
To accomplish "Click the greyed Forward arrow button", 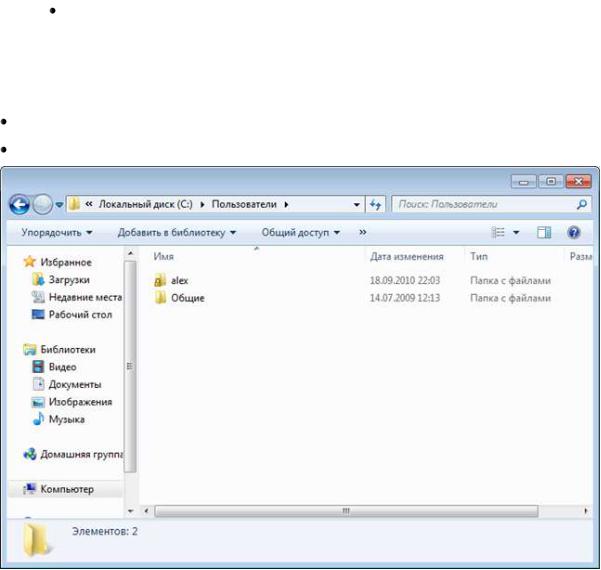I will click(42, 204).
